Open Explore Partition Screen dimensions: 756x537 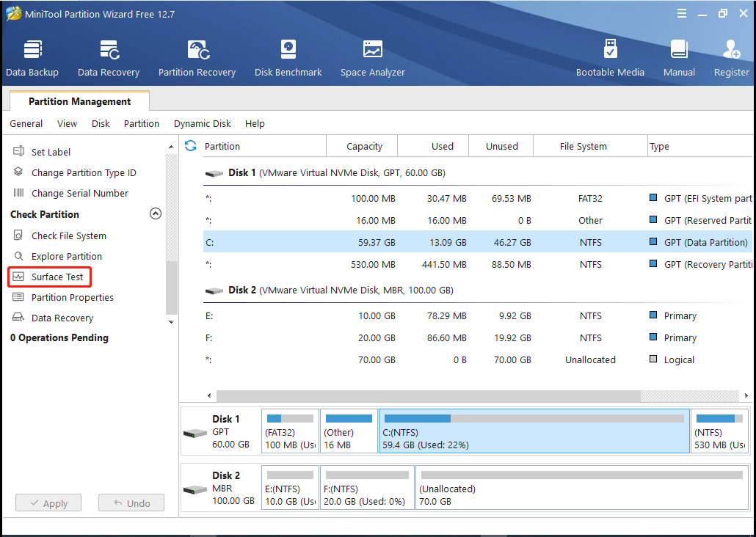[x=67, y=257]
